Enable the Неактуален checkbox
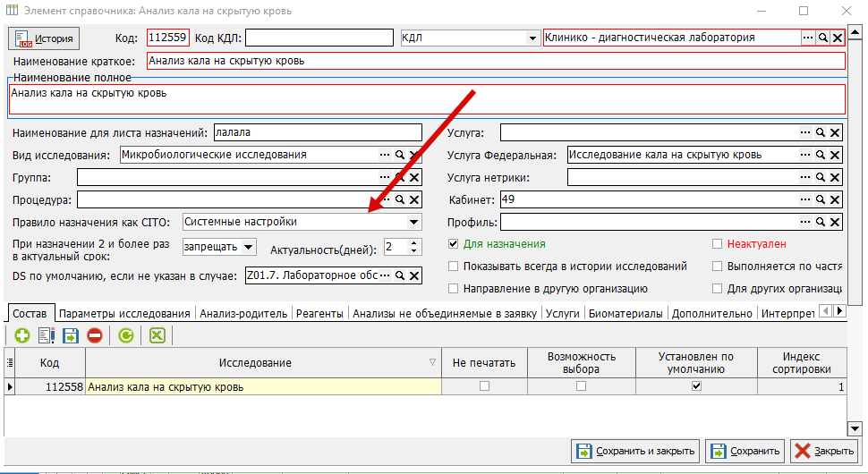This screenshot has width=868, height=474. (x=718, y=244)
